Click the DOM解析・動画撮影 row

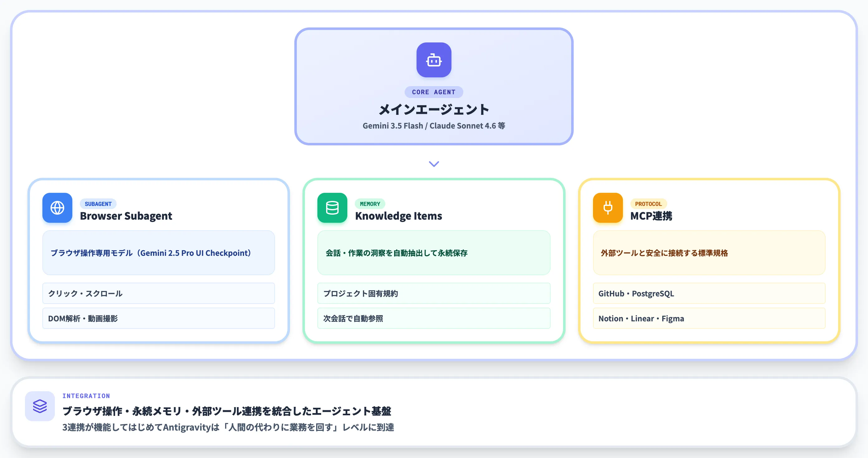pyautogui.click(x=159, y=318)
